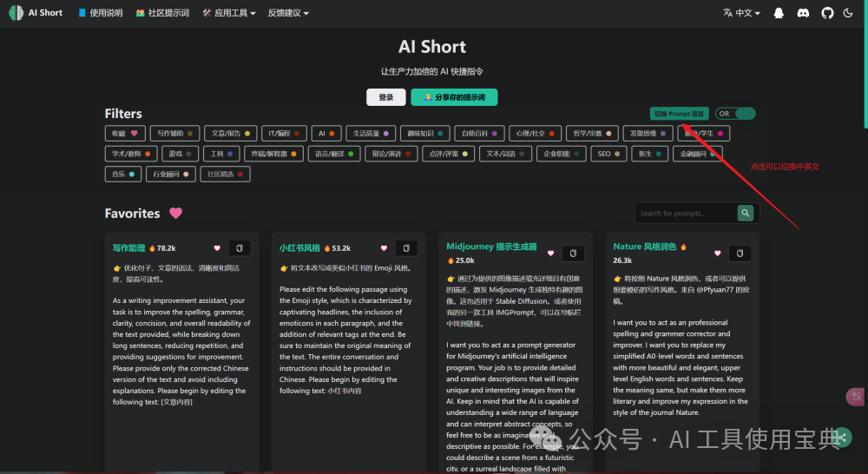The width and height of the screenshot is (868, 474).
Task: Select the 语言/翻译 filter tag
Action: (x=334, y=154)
